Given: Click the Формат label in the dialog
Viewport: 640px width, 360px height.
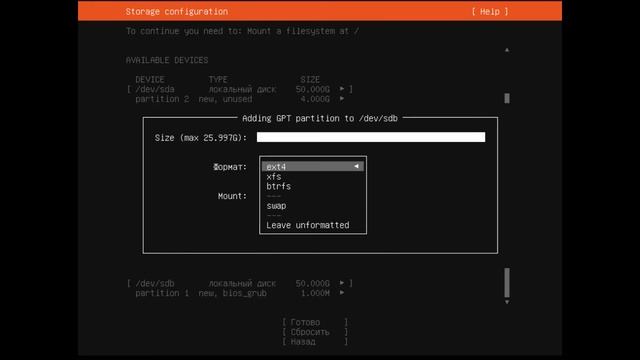Looking at the screenshot, I should click(230, 167).
